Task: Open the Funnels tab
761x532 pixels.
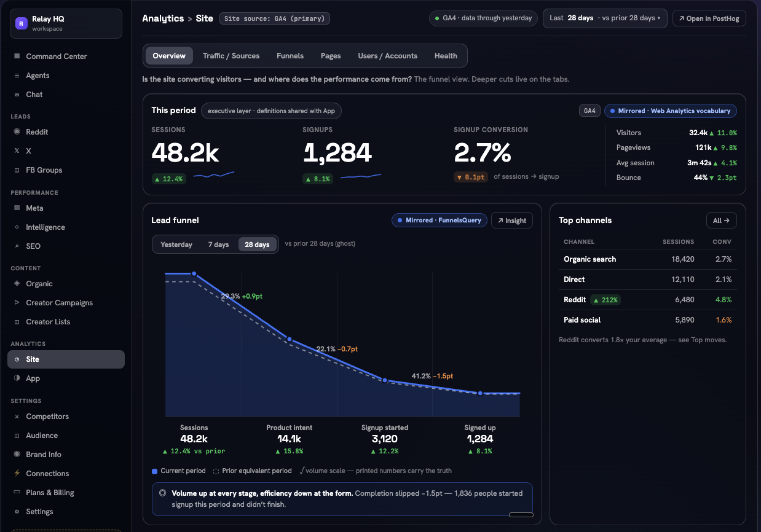Action: (290, 56)
